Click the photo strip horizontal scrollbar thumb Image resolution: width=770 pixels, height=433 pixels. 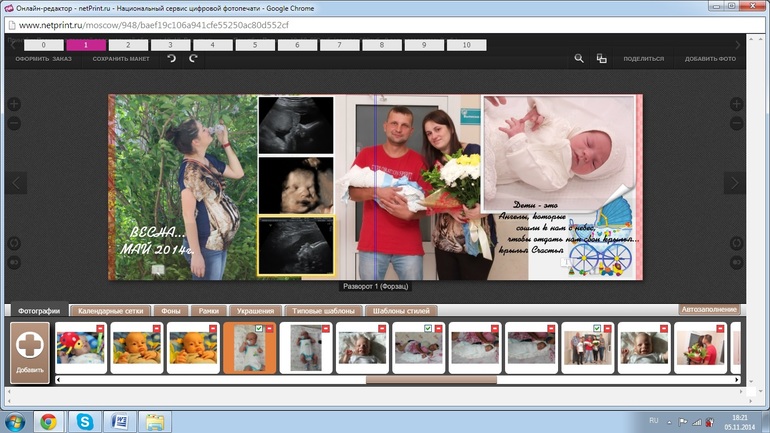pos(430,380)
